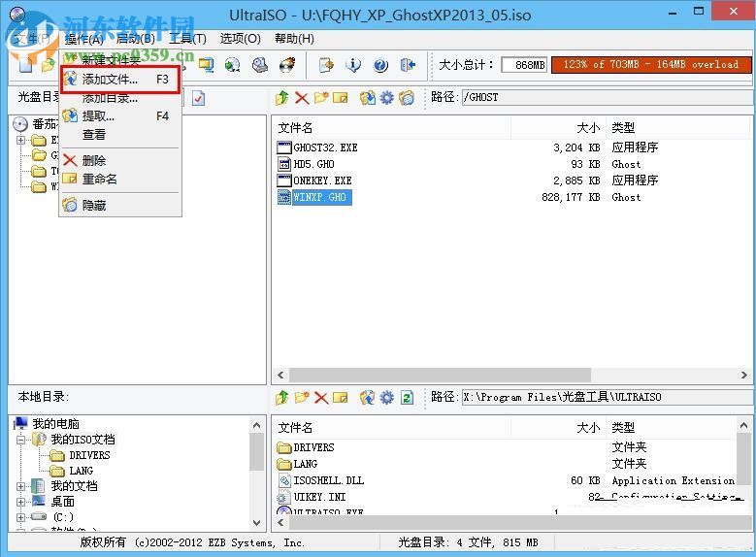Screen dimensions: 756x557
Task: Click the green refresh icon in local toolbar
Action: 408,398
